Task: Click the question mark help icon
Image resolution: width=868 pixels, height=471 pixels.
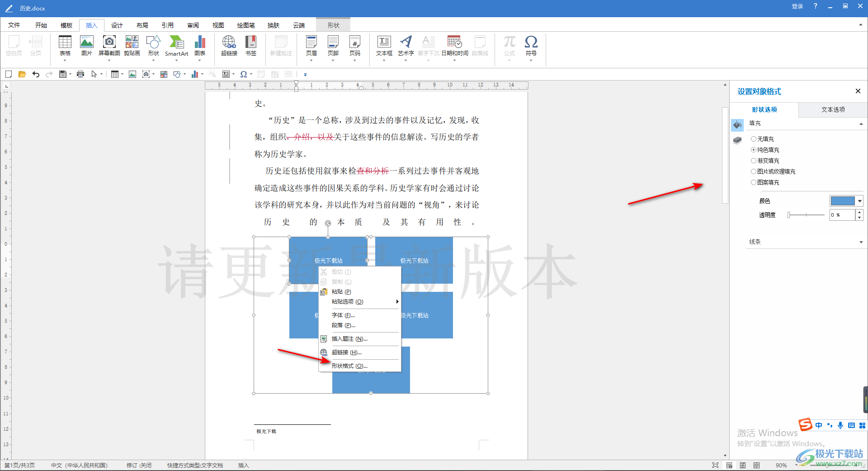Action: click(815, 6)
